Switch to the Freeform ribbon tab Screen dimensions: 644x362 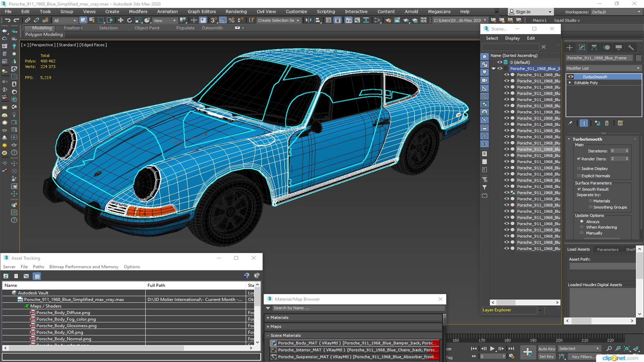pyautogui.click(x=73, y=28)
